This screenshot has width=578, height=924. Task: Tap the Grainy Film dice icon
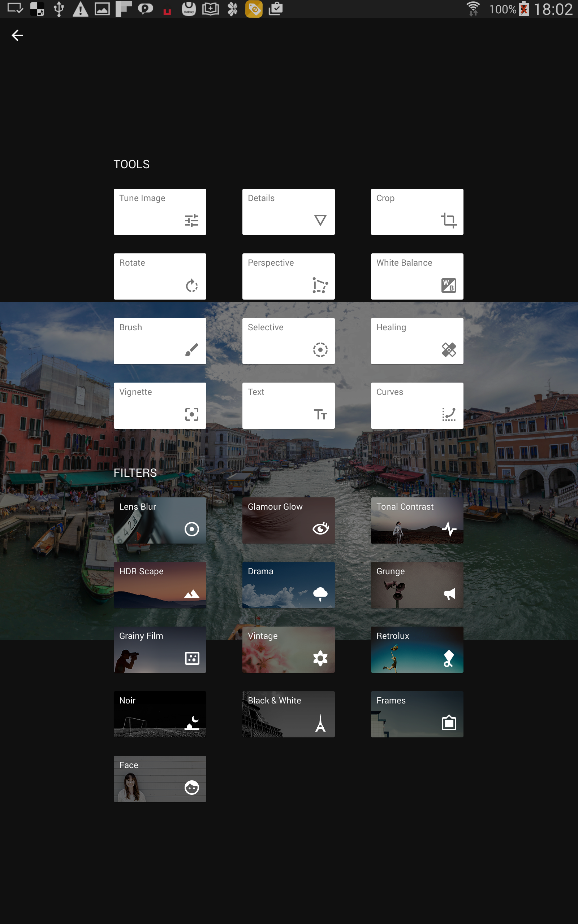click(192, 658)
